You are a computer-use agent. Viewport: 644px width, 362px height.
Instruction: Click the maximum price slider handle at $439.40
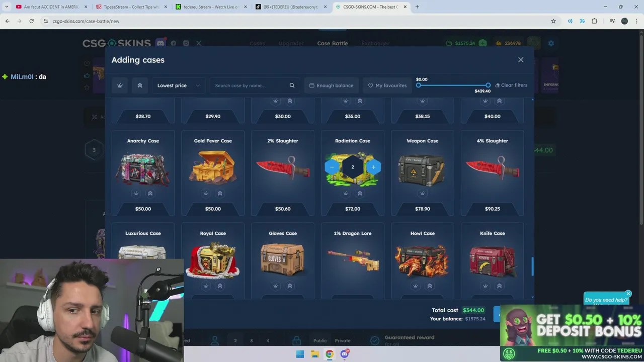click(488, 85)
